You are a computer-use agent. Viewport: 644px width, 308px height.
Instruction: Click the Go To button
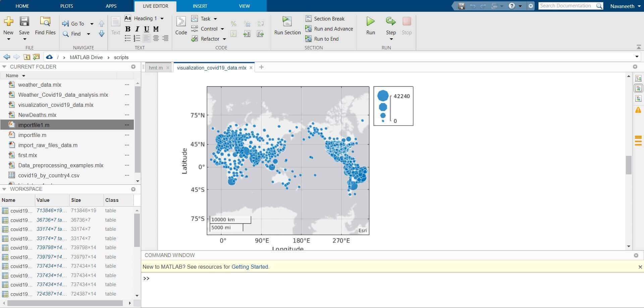(73, 24)
